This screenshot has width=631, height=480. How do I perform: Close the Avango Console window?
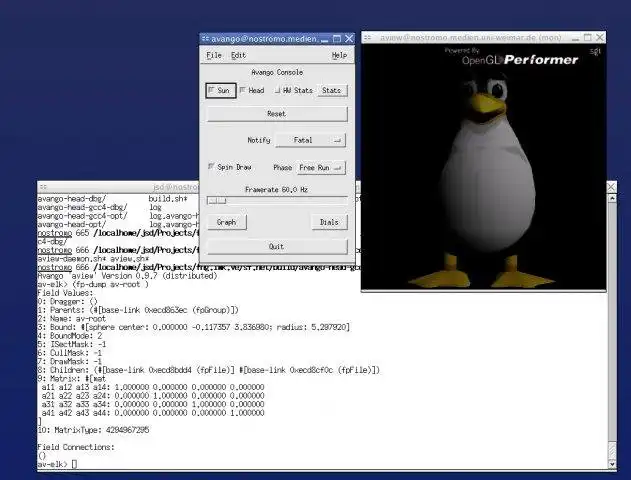coord(349,39)
